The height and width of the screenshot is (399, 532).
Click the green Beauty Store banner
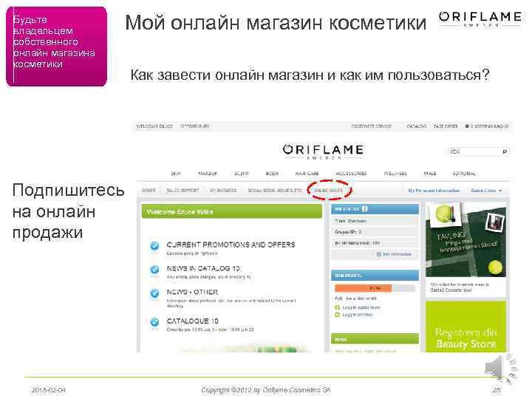coord(465,327)
